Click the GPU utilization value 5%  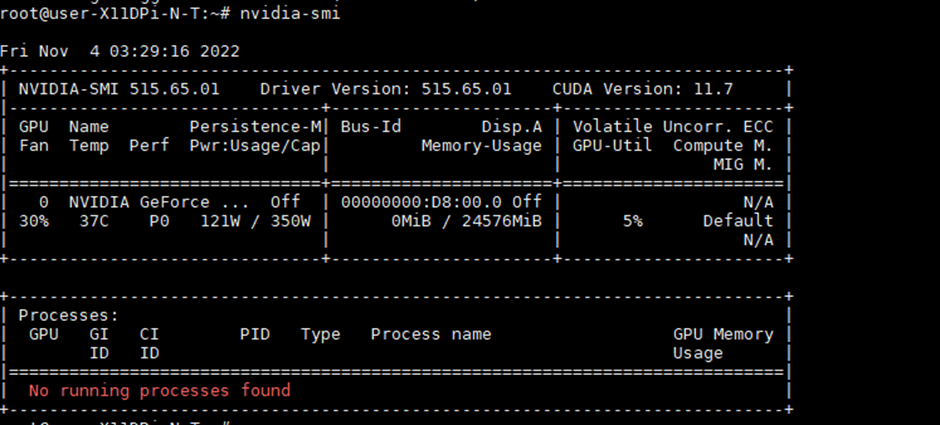tap(632, 221)
